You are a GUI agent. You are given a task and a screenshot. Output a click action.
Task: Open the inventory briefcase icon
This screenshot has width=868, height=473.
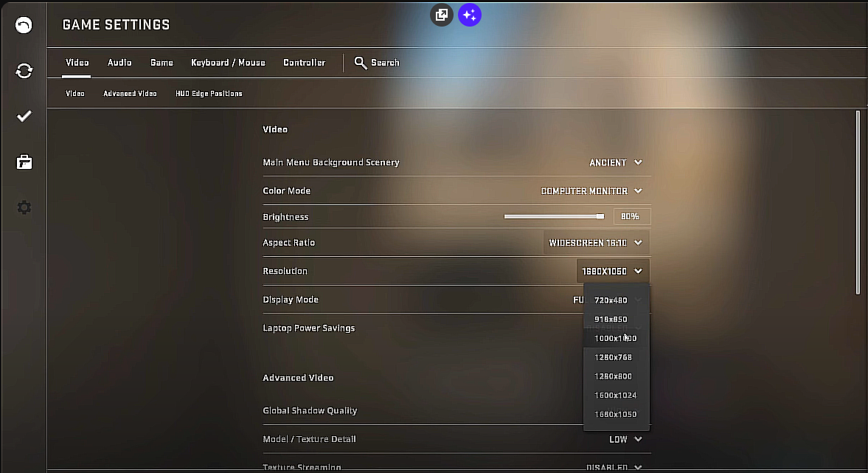point(24,162)
